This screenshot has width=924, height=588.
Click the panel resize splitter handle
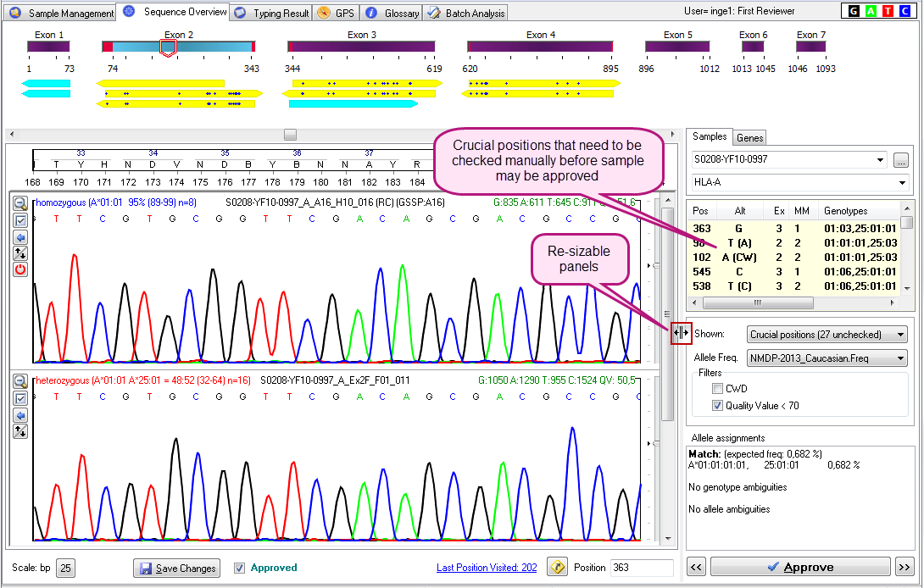click(682, 333)
